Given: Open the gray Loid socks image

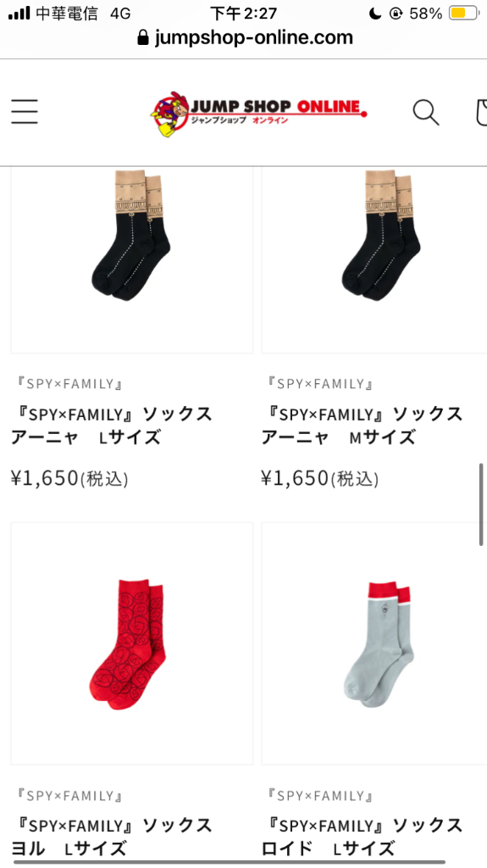Looking at the screenshot, I should [x=374, y=644].
